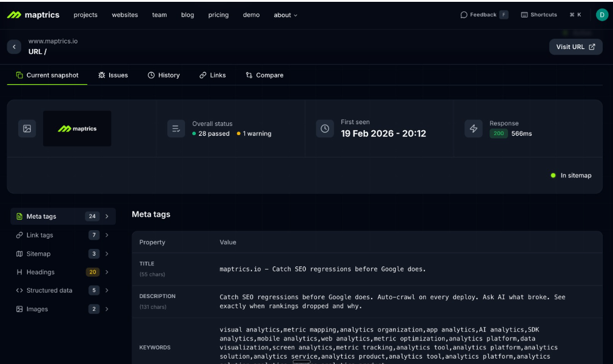Go back using the left chevron button
The image size is (613, 364).
coord(14,47)
